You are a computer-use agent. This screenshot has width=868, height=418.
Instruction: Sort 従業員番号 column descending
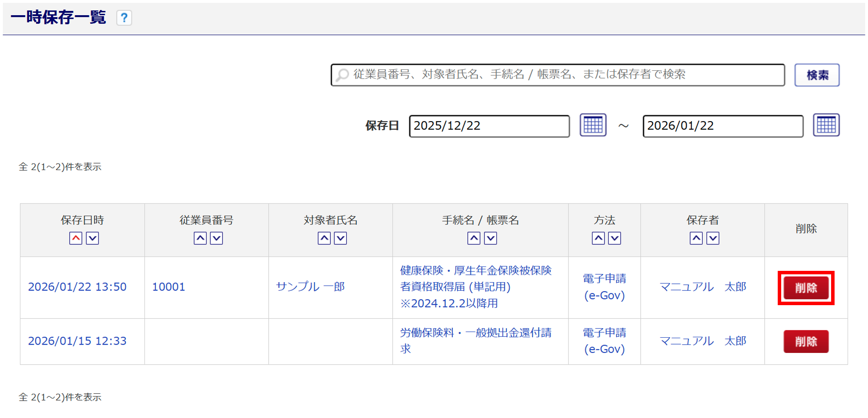[x=217, y=238]
